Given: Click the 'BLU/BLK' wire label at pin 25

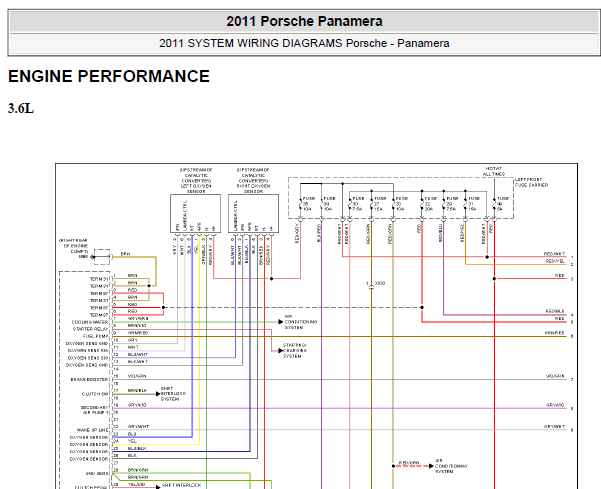Looking at the screenshot, I should point(137,448).
